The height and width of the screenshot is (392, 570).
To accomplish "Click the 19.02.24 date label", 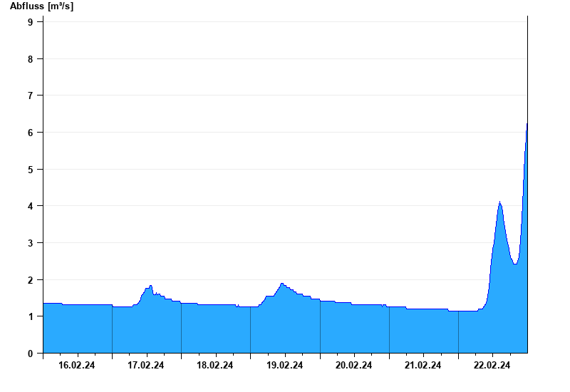I will [284, 365].
